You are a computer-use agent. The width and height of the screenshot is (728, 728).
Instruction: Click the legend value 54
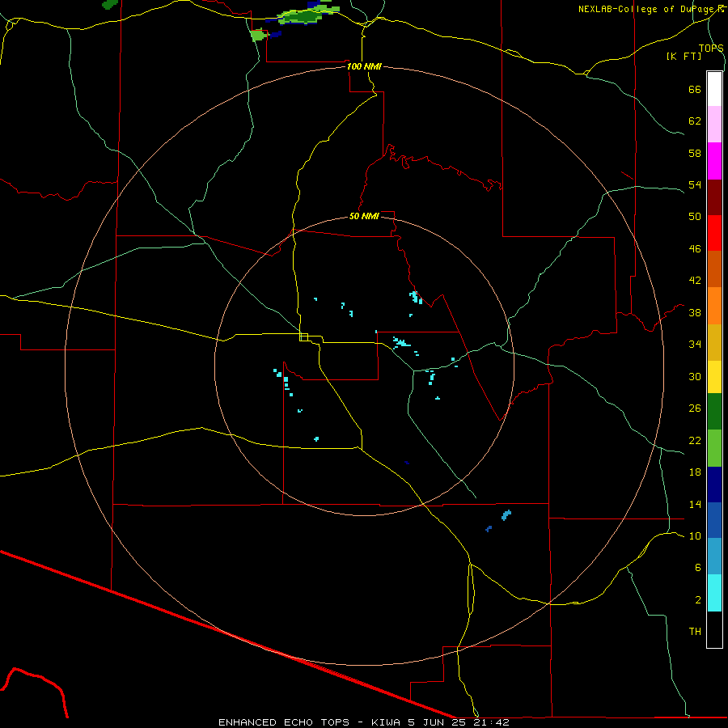click(695, 184)
